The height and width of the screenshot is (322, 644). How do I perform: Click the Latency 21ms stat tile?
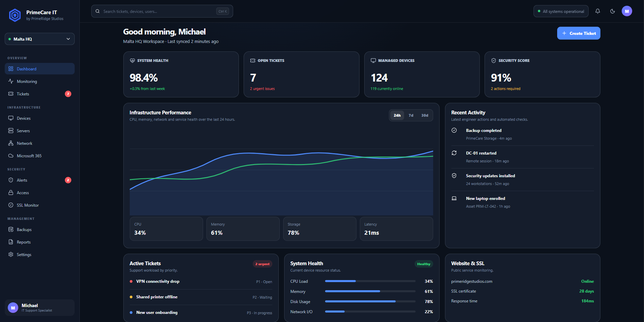(396, 229)
